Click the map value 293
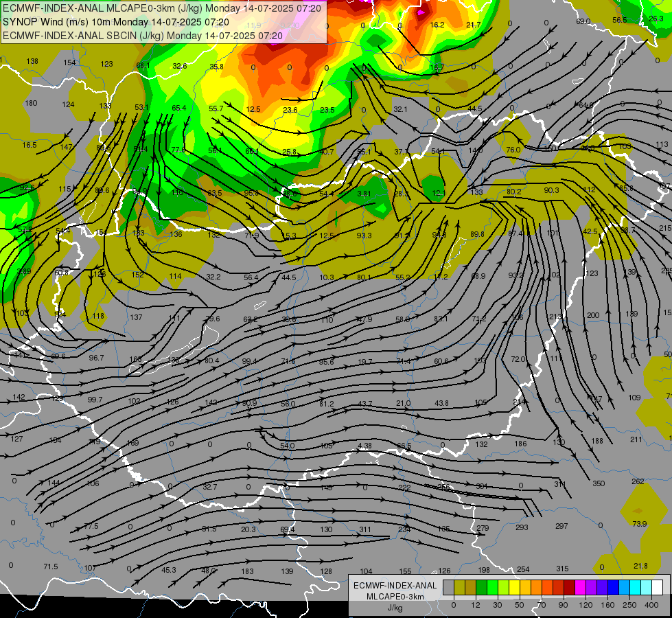 click(522, 527)
